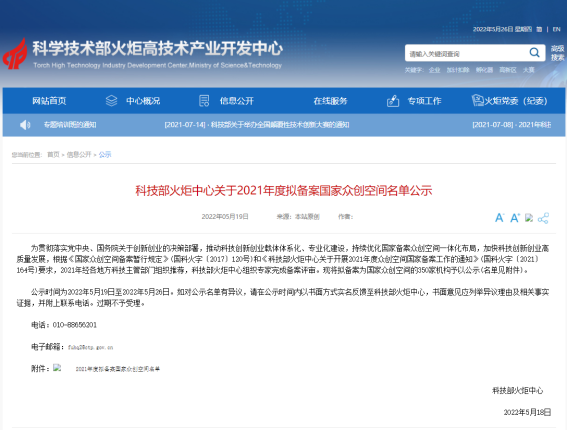Switch language to EN
The width and height of the screenshot is (567, 430).
coord(557,29)
